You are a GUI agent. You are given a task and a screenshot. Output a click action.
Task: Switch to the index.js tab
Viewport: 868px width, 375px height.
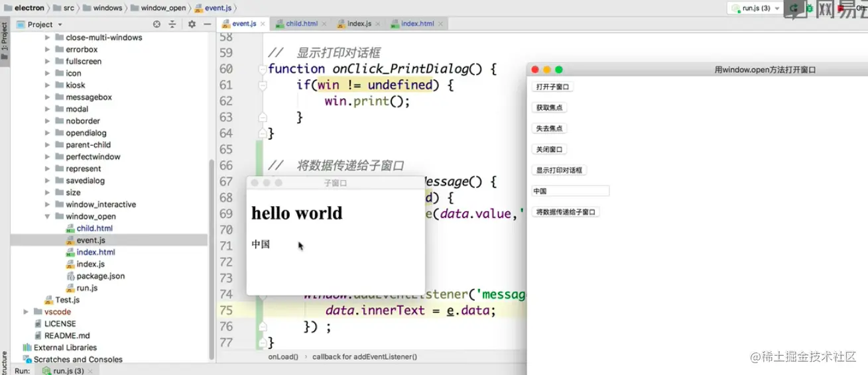[x=359, y=24]
